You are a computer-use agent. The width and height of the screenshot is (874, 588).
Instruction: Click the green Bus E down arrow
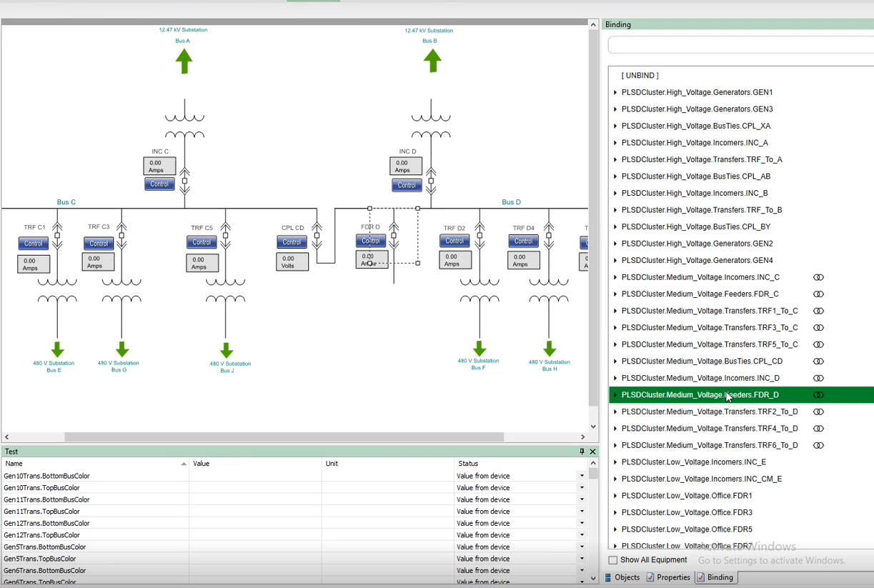click(x=57, y=349)
